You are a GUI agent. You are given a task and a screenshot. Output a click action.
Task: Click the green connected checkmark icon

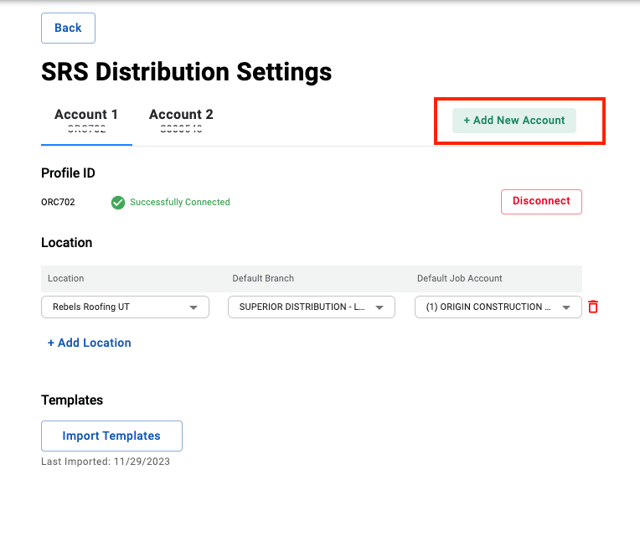118,202
